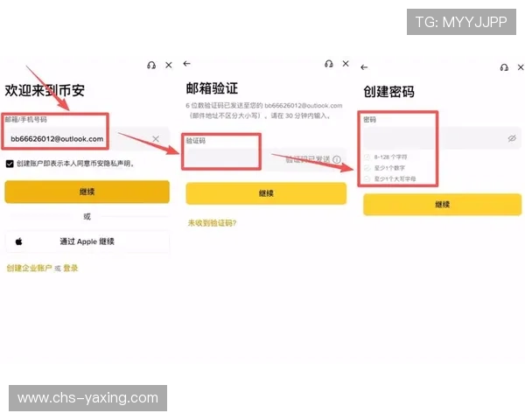This screenshot has height=420, width=525.
Task: Click the 至少1个数字 requirement text
Action: [x=389, y=168]
